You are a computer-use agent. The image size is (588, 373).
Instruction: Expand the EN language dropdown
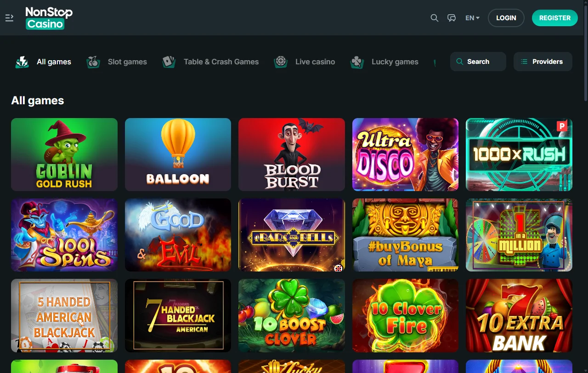point(472,18)
